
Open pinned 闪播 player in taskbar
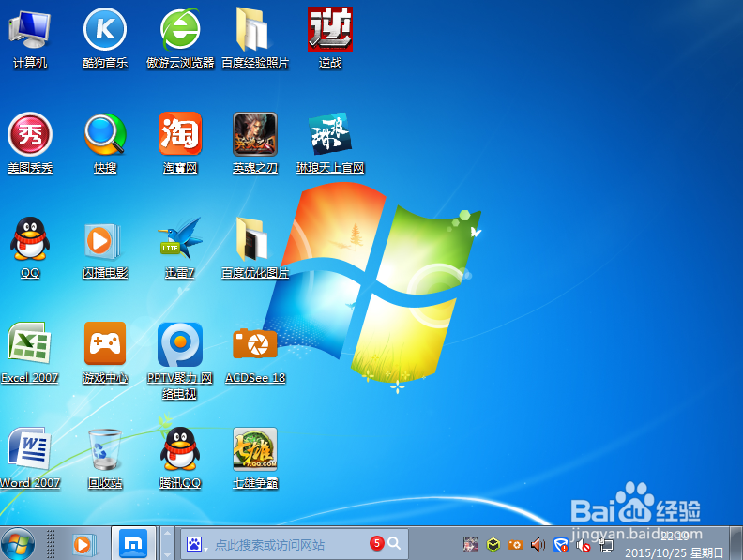pos(84,544)
